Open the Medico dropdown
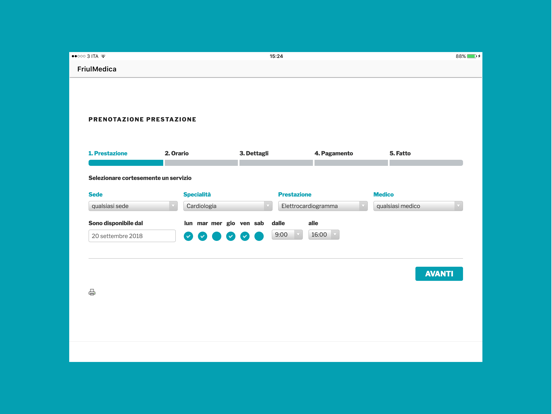Screen dimensions: 552x414 pyautogui.click(x=418, y=206)
